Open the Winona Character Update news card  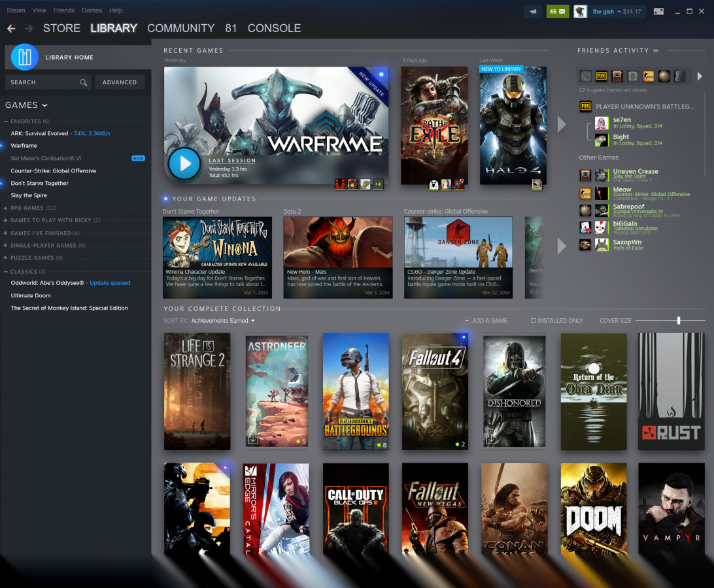tap(217, 257)
